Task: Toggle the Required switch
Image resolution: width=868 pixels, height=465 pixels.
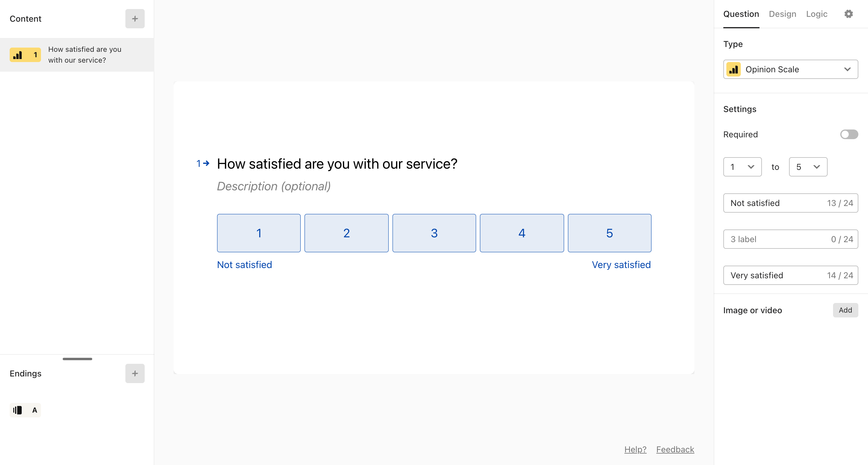Action: tap(849, 134)
